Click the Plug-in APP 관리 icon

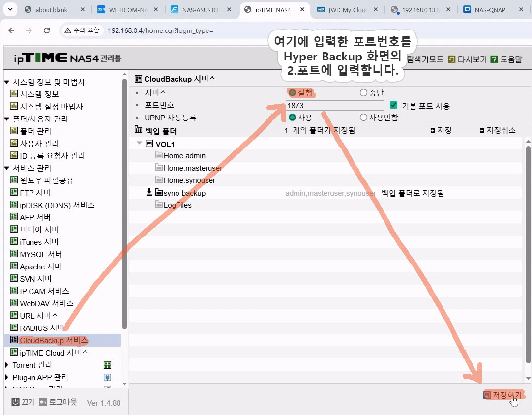pos(107,378)
